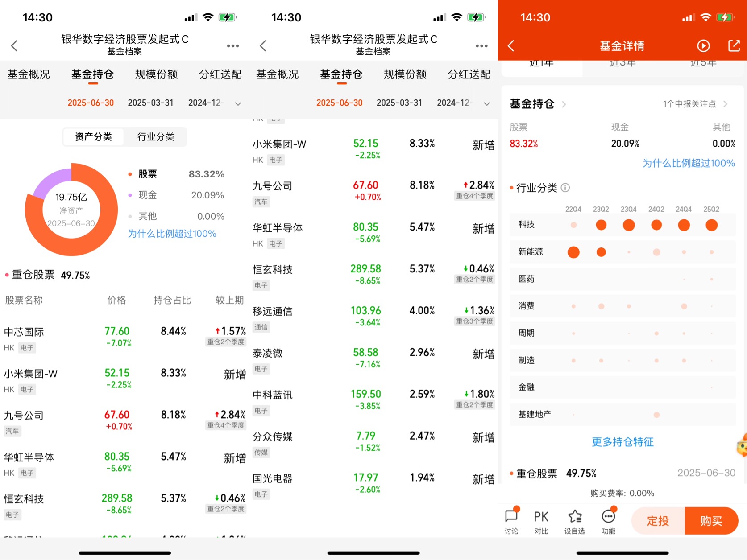Image resolution: width=747 pixels, height=560 pixels.
Task: Open 基金持仓 chevron in 基金详情 screen
Action: [x=564, y=104]
